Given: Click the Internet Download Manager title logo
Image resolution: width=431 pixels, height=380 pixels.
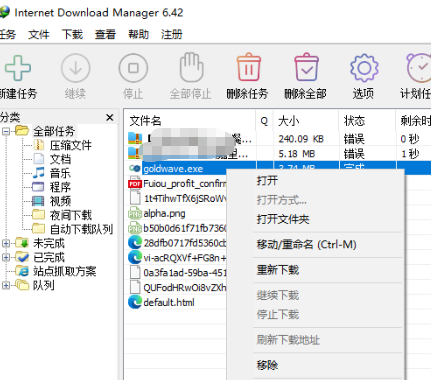Looking at the screenshot, I should (5, 12).
